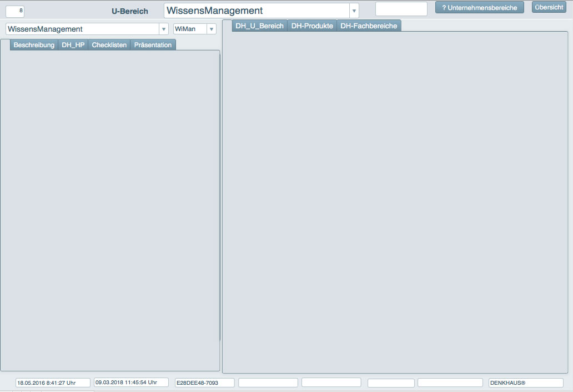Click the 18.05.2016 creation timestamp field
573x392 pixels.
(x=53, y=383)
